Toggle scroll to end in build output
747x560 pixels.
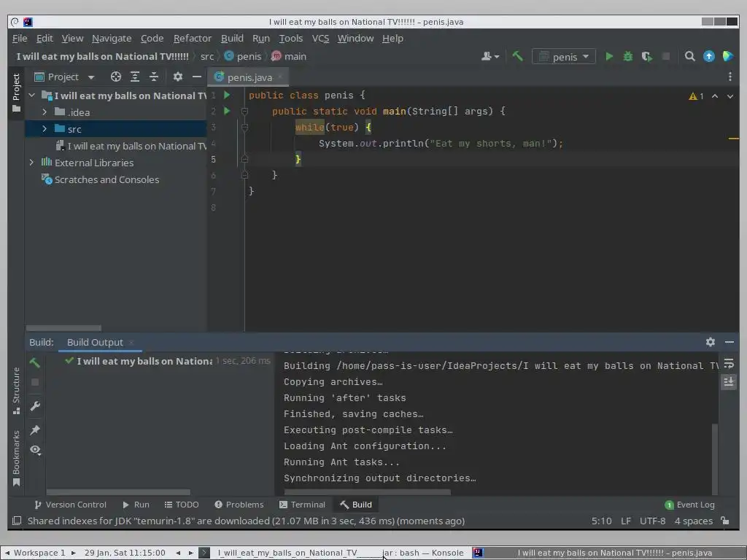tap(729, 381)
